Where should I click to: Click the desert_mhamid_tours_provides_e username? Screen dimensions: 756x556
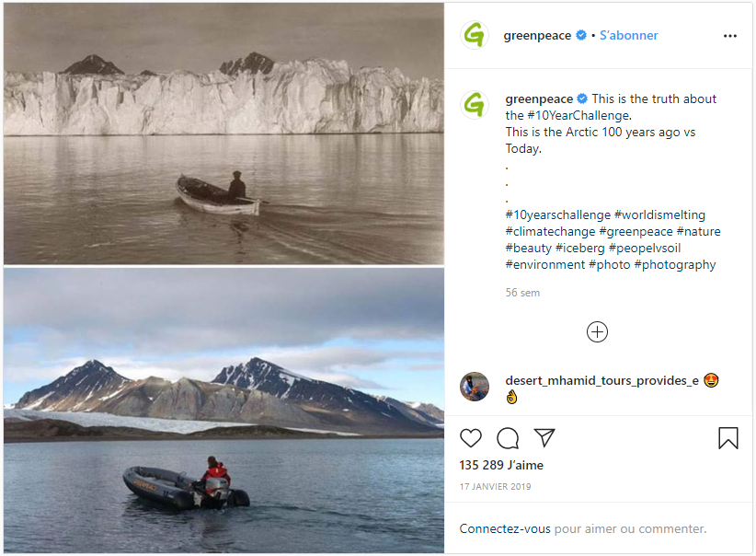601,381
